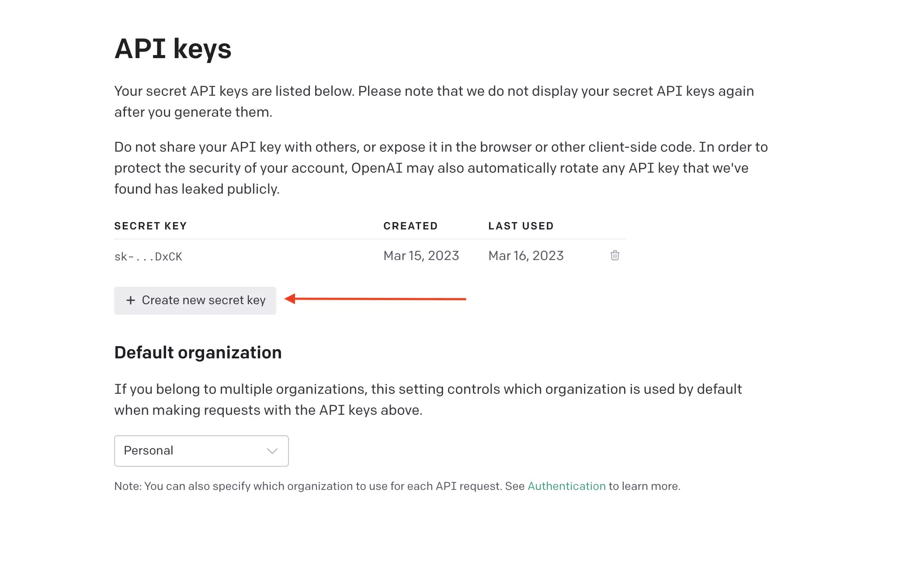Click the Create new secret key button label
The width and height of the screenshot is (924, 583).
point(204,300)
